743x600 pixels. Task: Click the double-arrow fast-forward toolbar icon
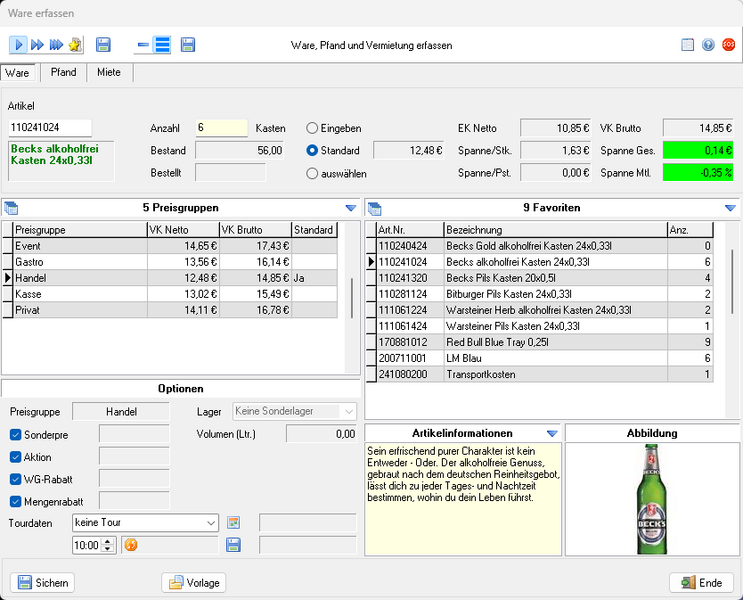pos(37,45)
